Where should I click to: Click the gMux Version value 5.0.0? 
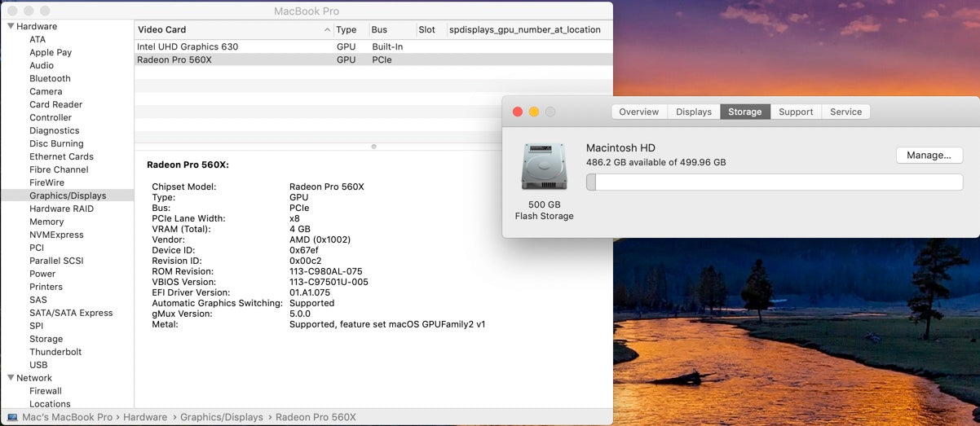pos(302,314)
